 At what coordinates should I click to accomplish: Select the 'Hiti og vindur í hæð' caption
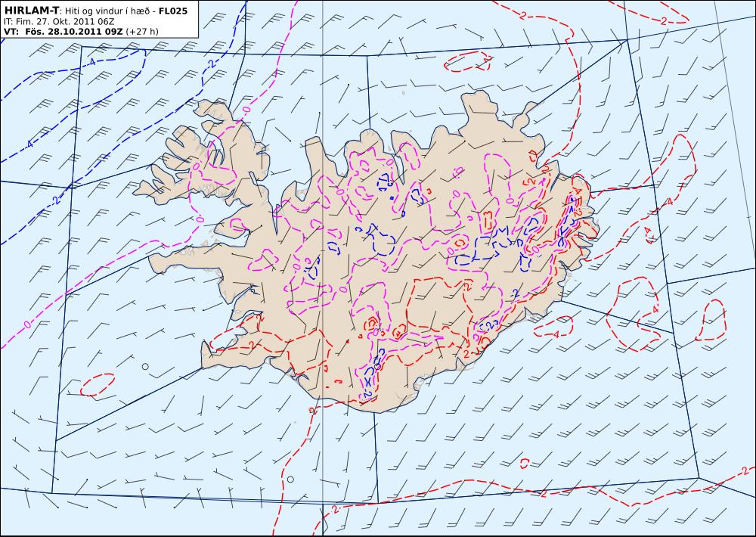click(108, 11)
